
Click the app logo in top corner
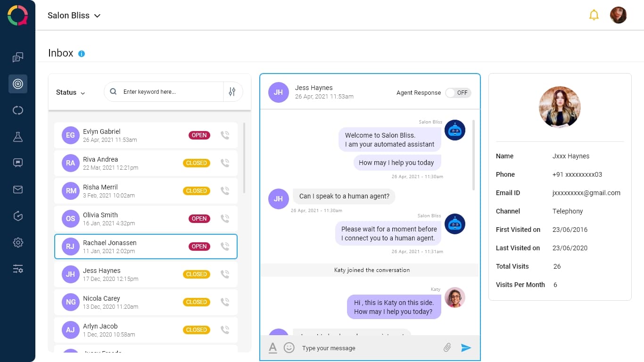pyautogui.click(x=18, y=15)
